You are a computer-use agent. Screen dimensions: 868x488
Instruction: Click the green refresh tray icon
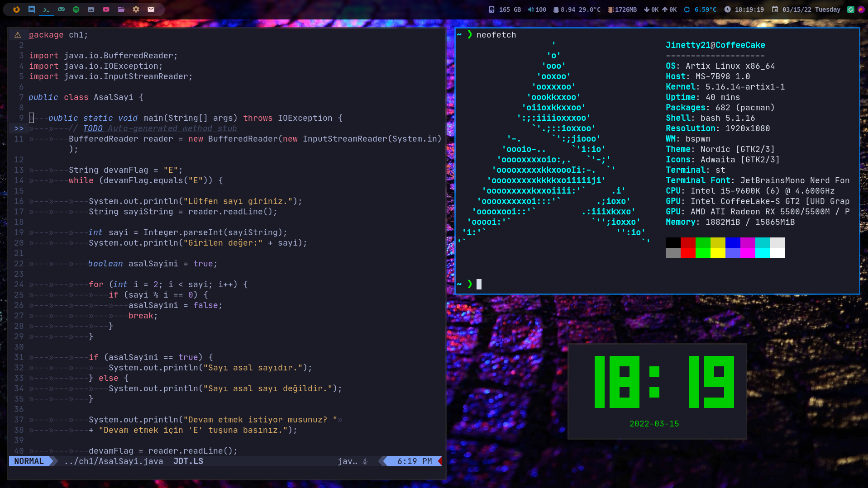coord(851,9)
